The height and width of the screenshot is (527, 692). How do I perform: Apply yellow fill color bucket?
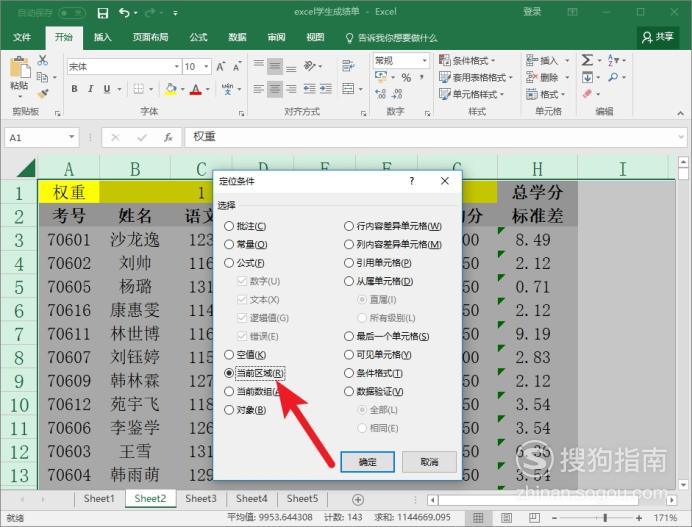pos(171,89)
